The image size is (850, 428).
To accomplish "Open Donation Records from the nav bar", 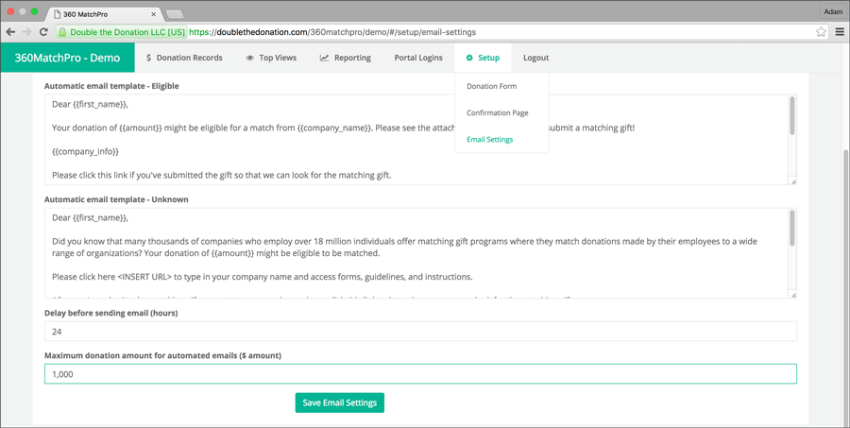I will pos(184,58).
